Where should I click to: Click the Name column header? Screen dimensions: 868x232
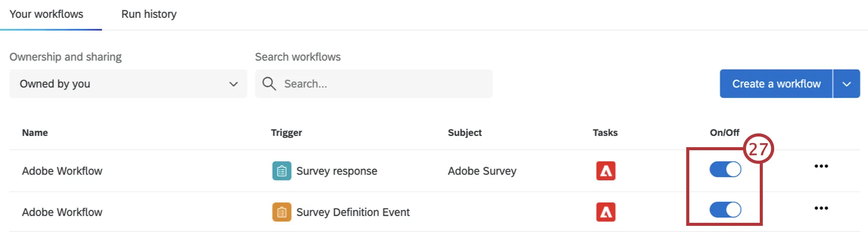35,133
